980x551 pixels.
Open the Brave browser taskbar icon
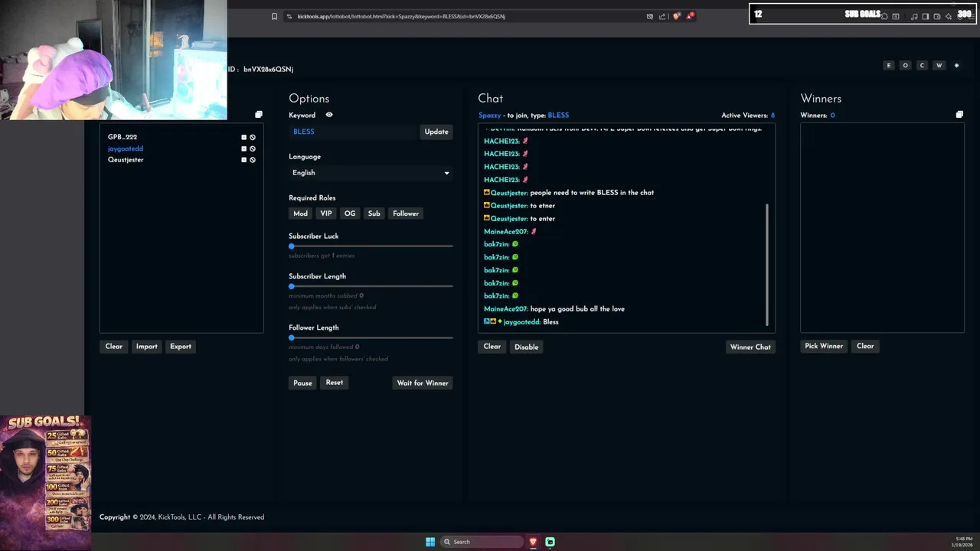(x=534, y=542)
